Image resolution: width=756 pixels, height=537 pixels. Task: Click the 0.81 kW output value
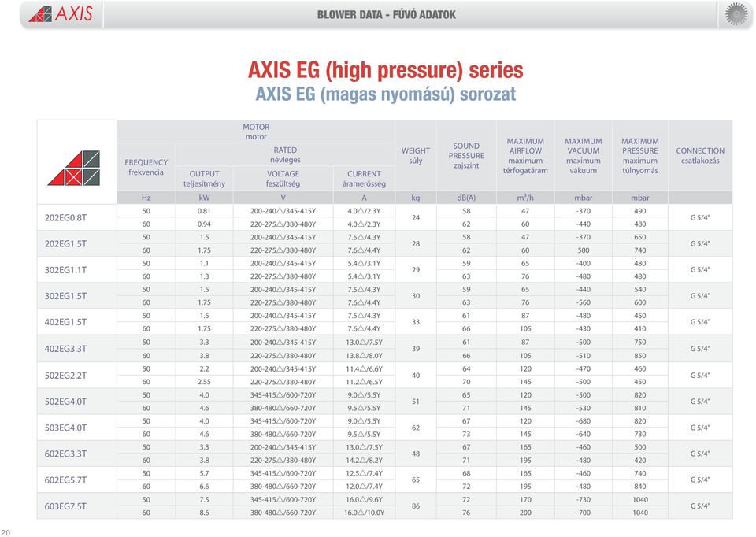coord(204,211)
